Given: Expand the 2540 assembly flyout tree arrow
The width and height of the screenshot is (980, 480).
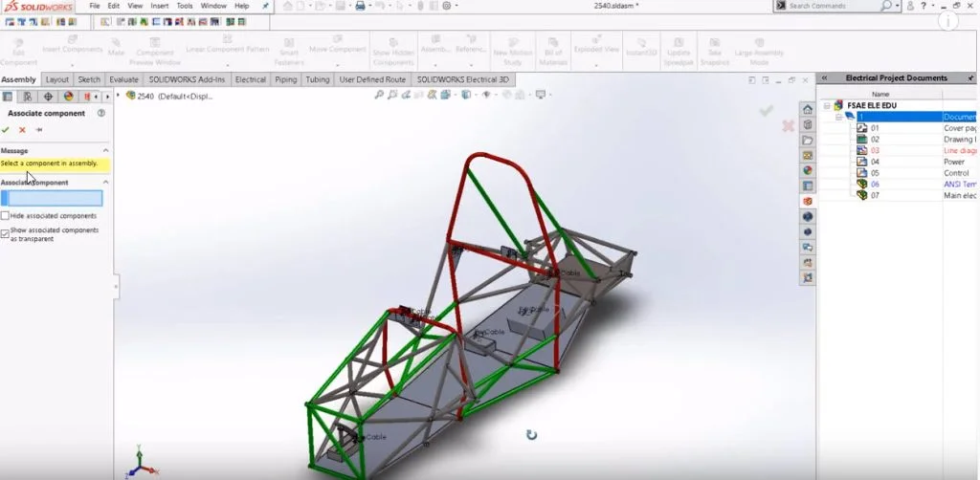Looking at the screenshot, I should pyautogui.click(x=118, y=96).
